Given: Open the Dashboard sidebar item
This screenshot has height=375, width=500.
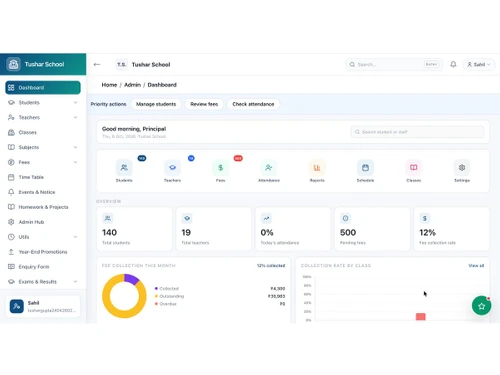Looking at the screenshot, I should (43, 88).
